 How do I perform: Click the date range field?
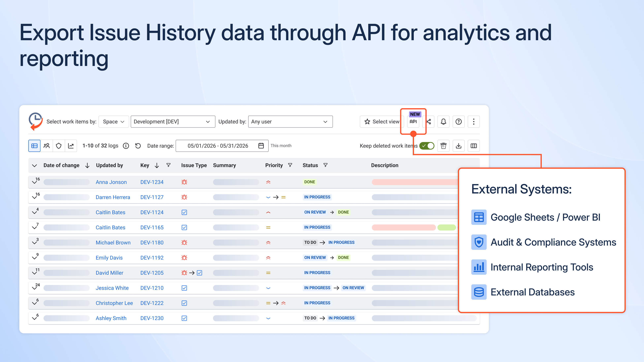[x=222, y=146]
